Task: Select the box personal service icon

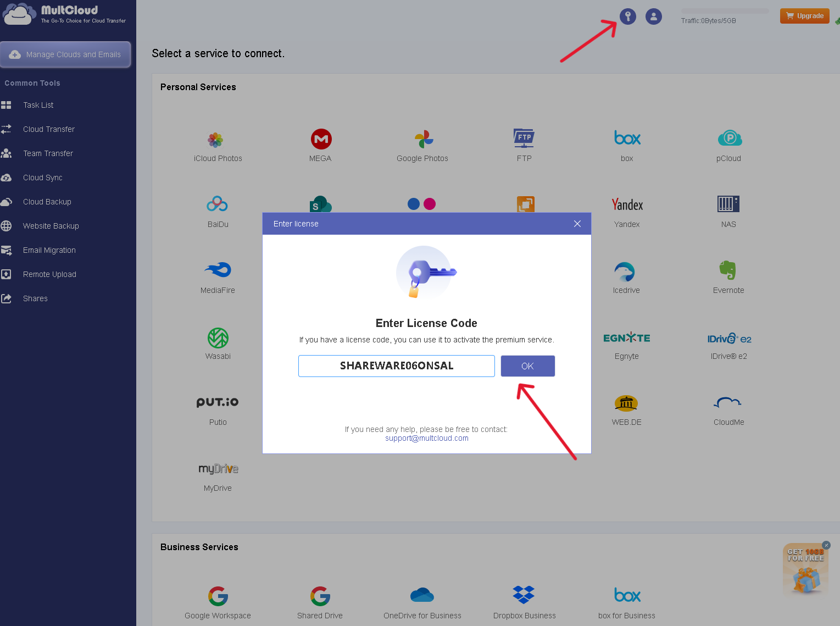Action: click(627, 138)
